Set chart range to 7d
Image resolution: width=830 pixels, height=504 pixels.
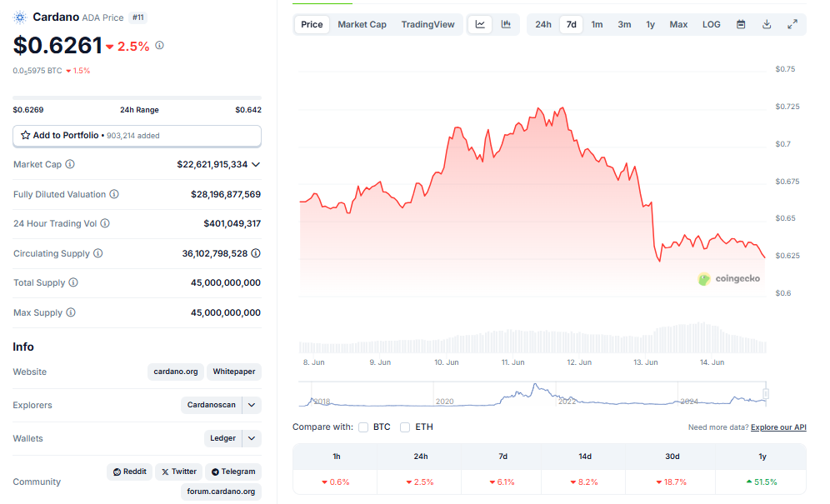(571, 24)
